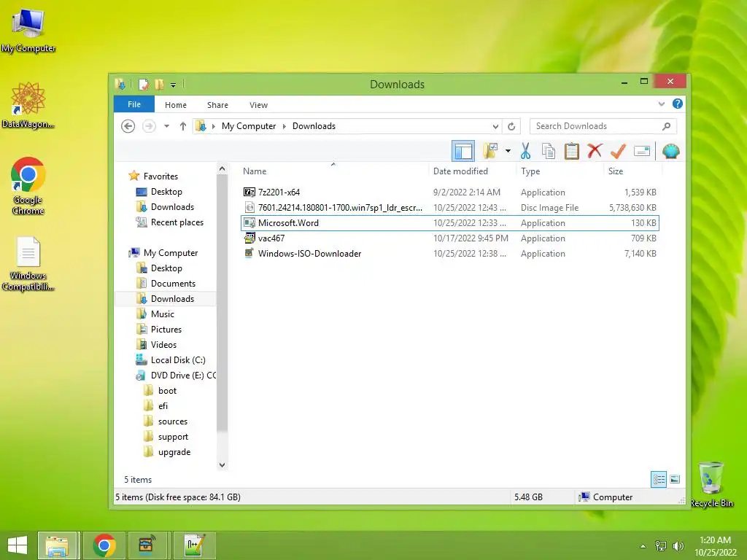This screenshot has height=560, width=747.
Task: Expand the ribbon with the chevron
Action: (661, 104)
